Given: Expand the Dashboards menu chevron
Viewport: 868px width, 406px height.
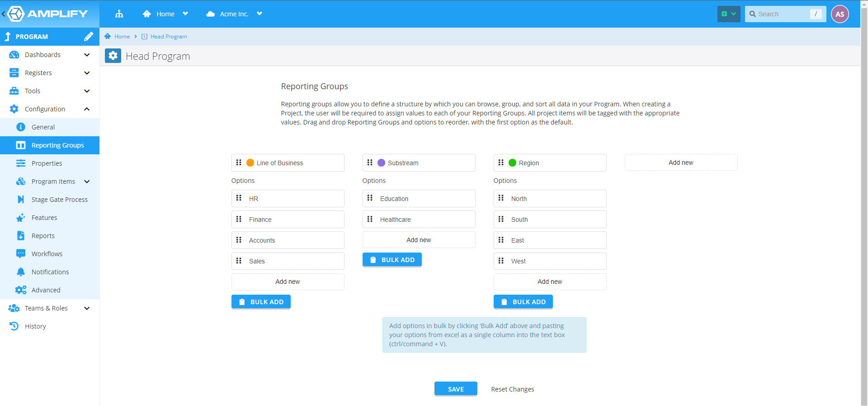Looking at the screenshot, I should coord(87,55).
